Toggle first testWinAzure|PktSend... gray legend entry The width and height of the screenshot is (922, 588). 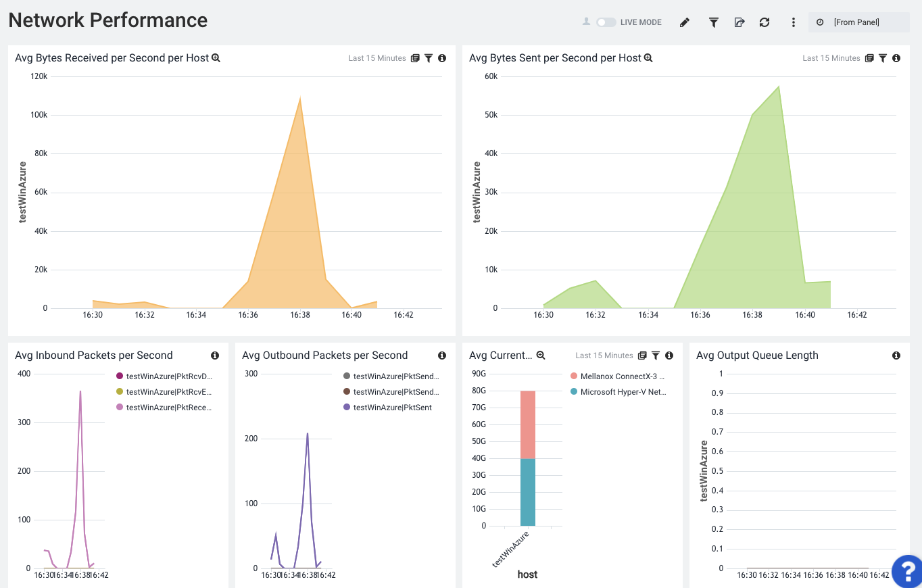(x=391, y=376)
